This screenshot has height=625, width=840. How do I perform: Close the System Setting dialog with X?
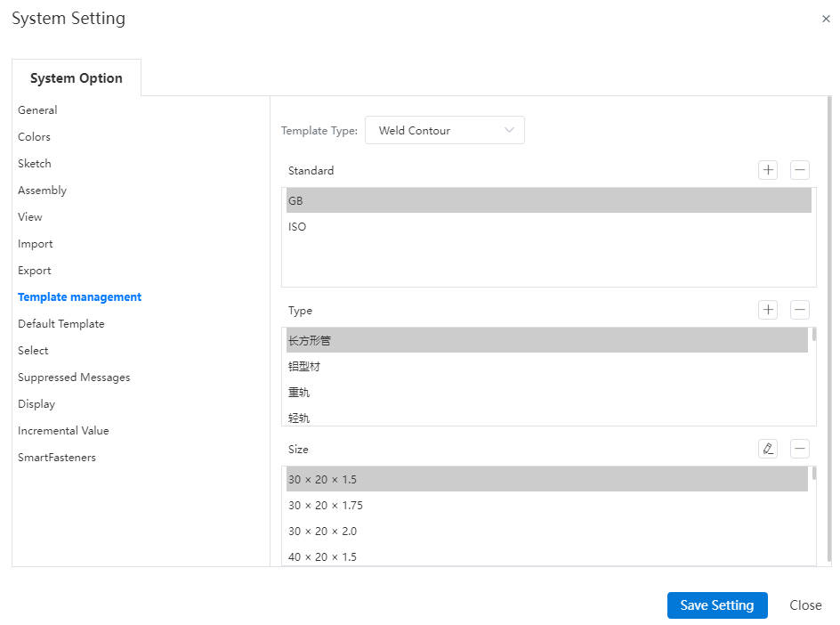pyautogui.click(x=826, y=19)
